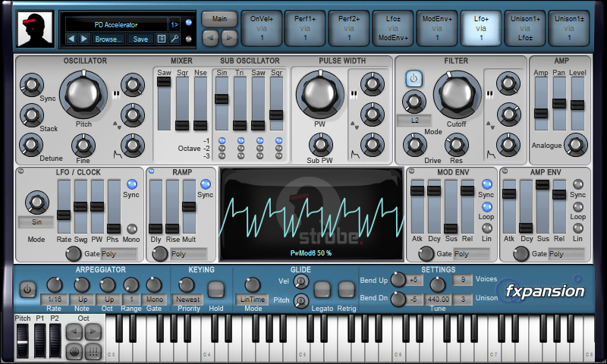The height and width of the screenshot is (364, 607).
Task: Shift keyboard octave up with right arrow
Action: click(x=93, y=331)
